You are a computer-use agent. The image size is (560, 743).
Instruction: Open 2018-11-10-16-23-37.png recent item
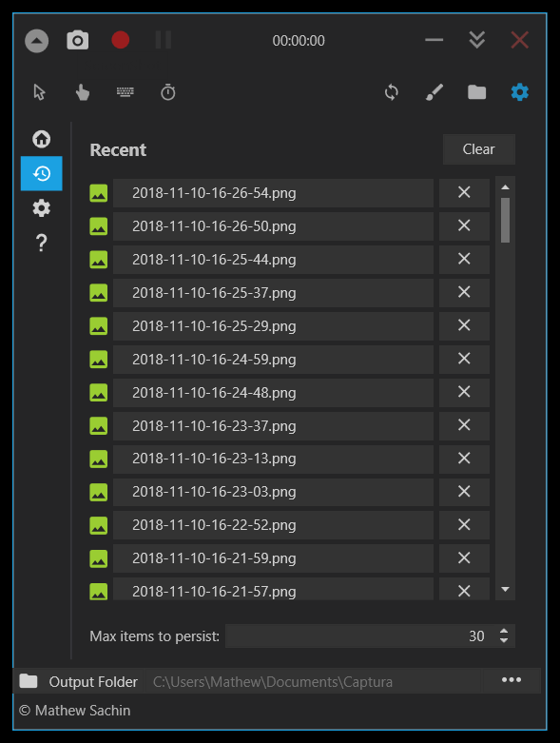click(273, 425)
